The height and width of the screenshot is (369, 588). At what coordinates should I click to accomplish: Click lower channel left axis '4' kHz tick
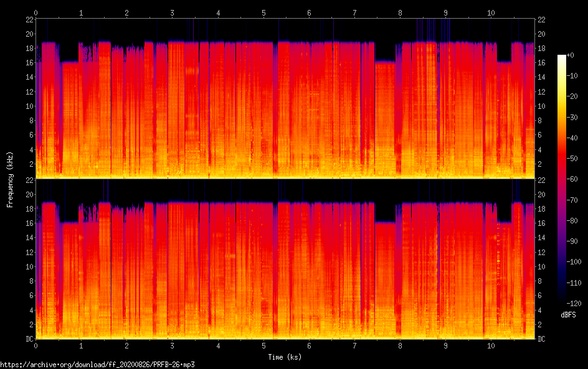tap(32, 310)
